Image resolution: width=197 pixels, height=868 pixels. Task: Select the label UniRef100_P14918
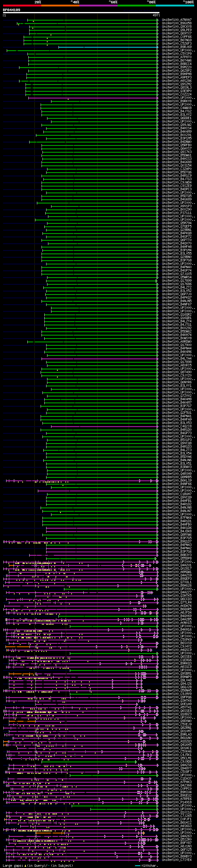(177, 802)
